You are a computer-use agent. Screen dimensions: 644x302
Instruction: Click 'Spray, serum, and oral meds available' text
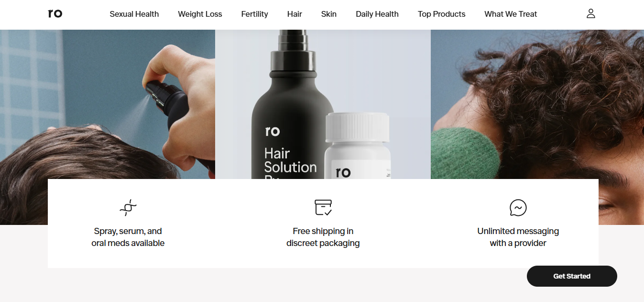(x=128, y=237)
